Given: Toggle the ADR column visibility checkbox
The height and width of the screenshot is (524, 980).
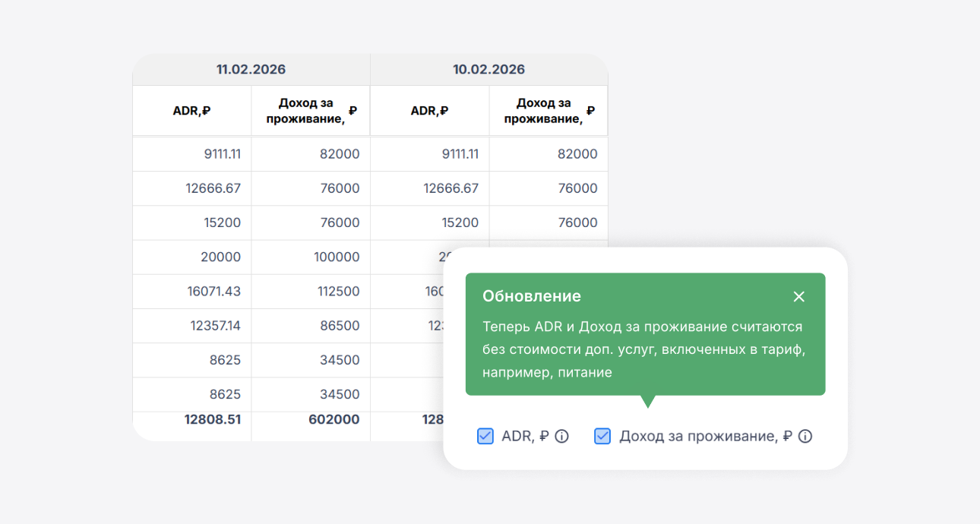Looking at the screenshot, I should [x=485, y=436].
